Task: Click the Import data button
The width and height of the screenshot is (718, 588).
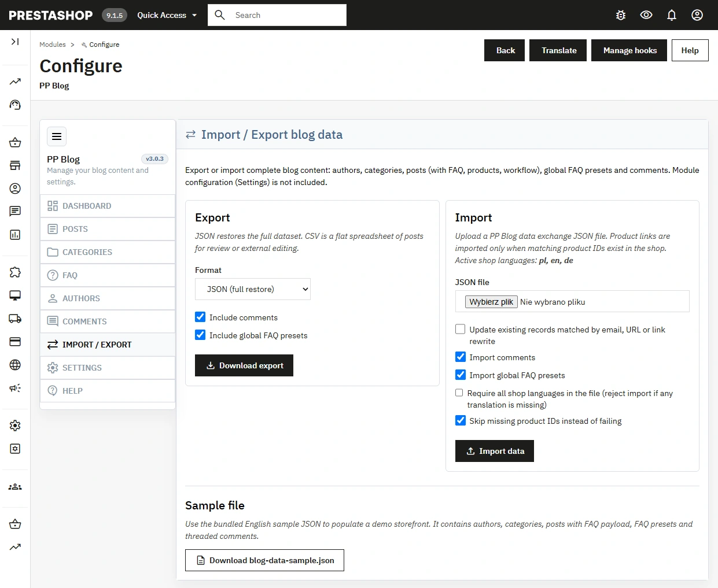Action: click(495, 451)
